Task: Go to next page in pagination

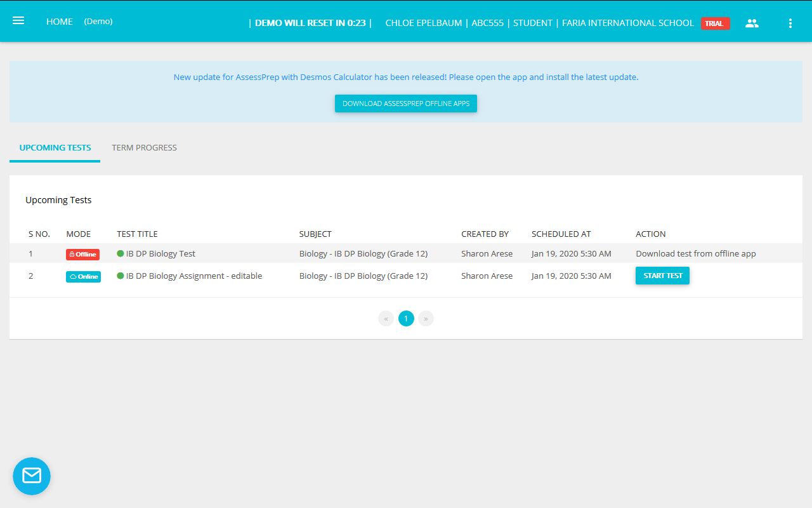Action: point(426,319)
